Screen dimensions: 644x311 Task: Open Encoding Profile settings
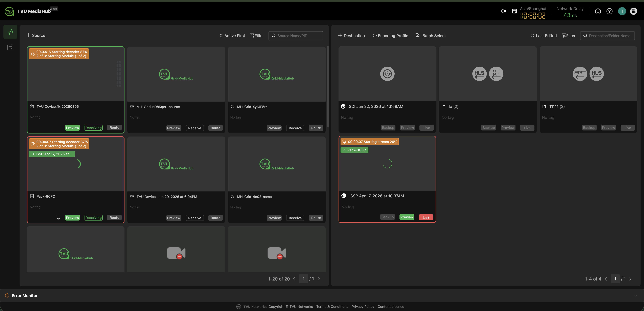[390, 36]
